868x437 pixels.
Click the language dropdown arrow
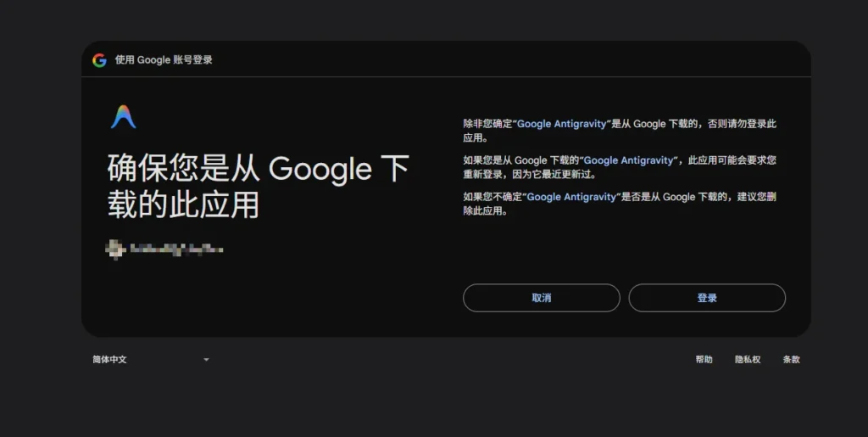click(206, 360)
